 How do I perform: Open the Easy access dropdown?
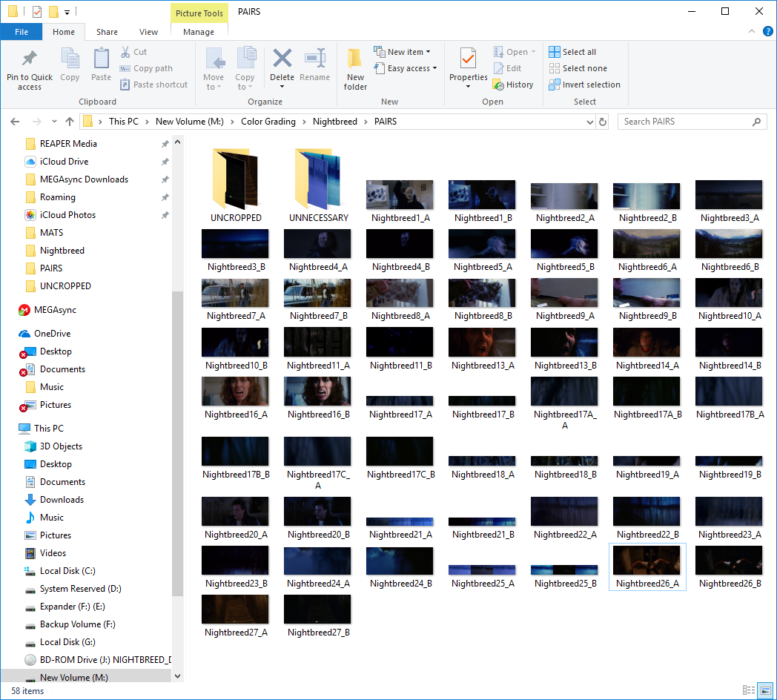coord(406,68)
